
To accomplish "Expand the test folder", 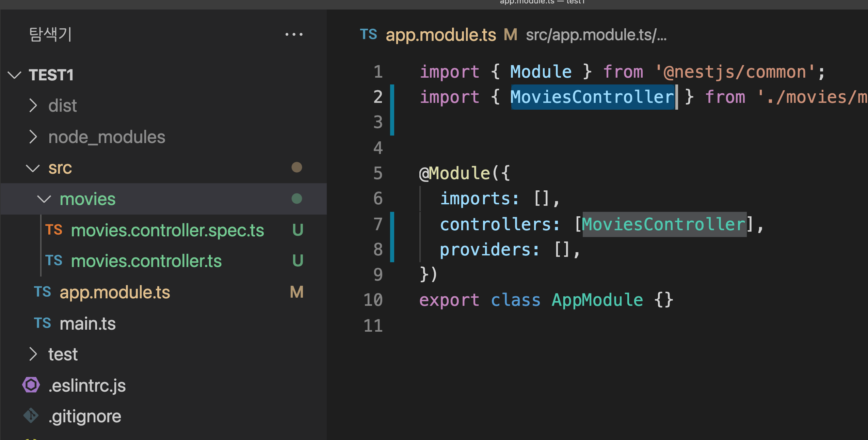I will (33, 354).
